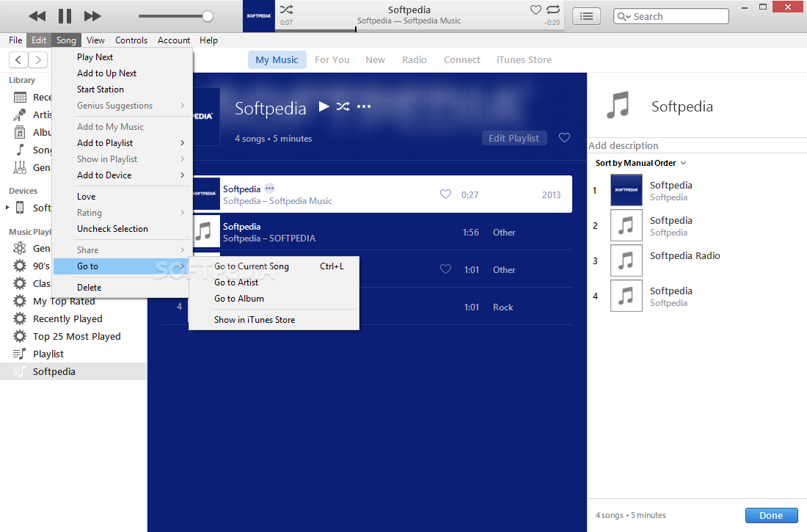Image resolution: width=807 pixels, height=532 pixels.
Task: Choose Show in iTunes Store
Action: coord(274,320)
